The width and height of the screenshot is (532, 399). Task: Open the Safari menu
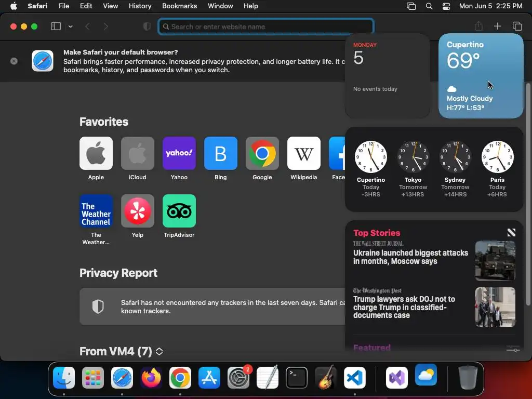37,6
